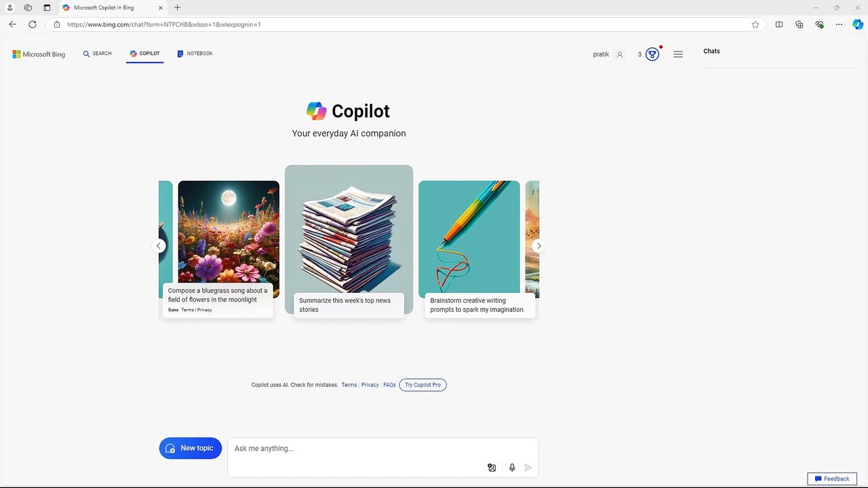
Task: Open the pratik account profile
Action: (608, 54)
